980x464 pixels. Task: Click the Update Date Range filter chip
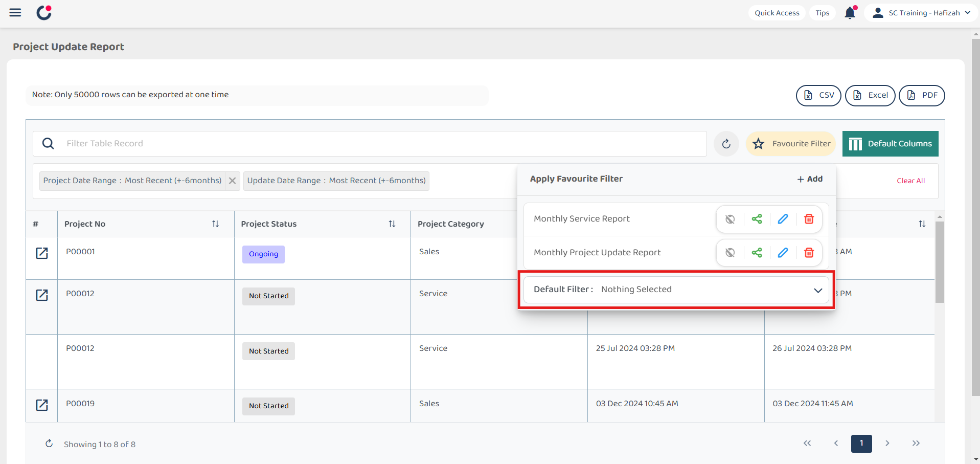(x=336, y=181)
